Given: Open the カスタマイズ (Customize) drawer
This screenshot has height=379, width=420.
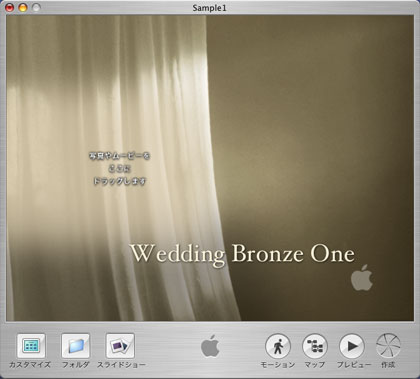Looking at the screenshot, I should pyautogui.click(x=31, y=346).
